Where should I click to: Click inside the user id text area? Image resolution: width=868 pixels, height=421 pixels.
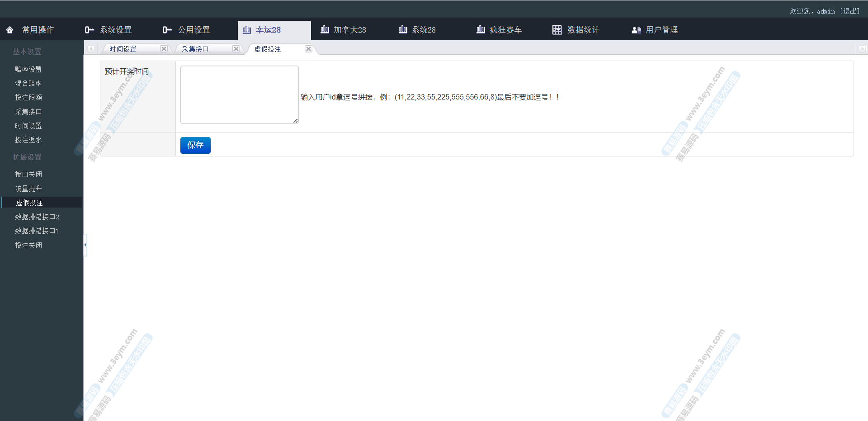239,95
